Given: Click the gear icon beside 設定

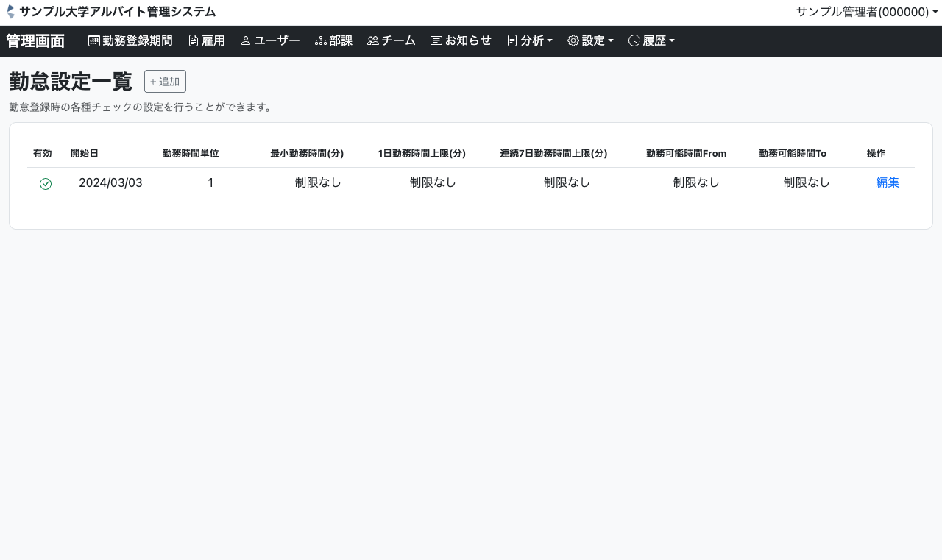Looking at the screenshot, I should point(573,41).
